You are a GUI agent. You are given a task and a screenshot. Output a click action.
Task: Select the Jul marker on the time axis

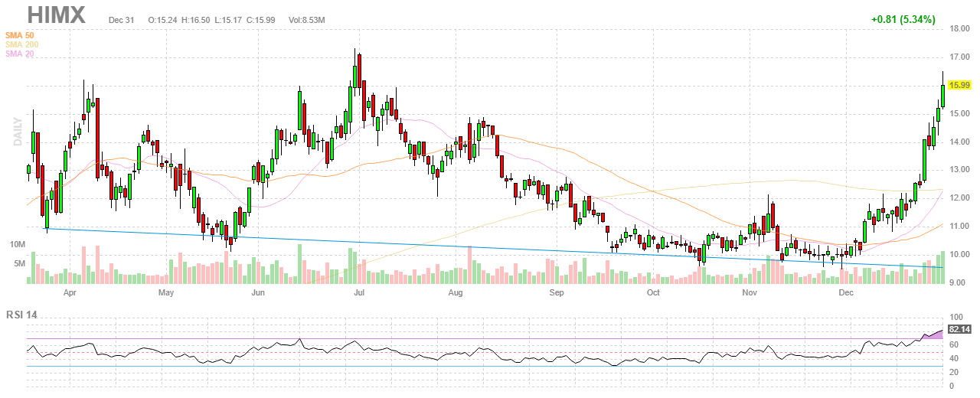(x=358, y=292)
